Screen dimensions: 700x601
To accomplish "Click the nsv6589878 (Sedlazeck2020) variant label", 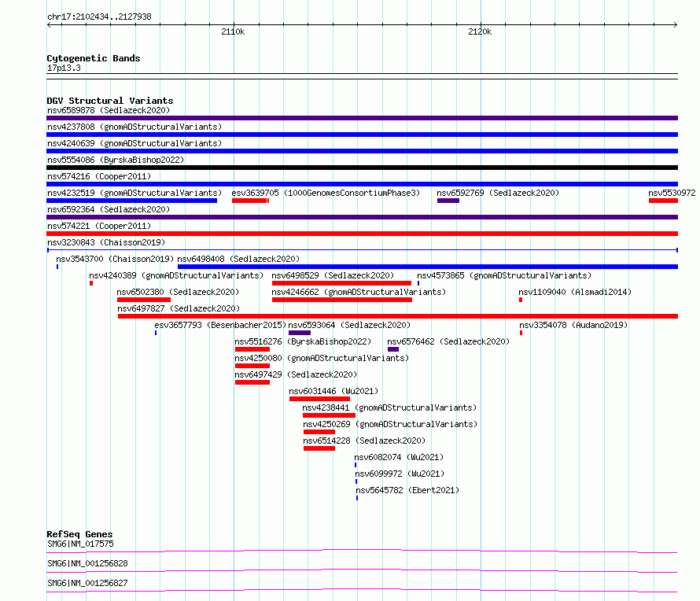I will [x=109, y=110].
